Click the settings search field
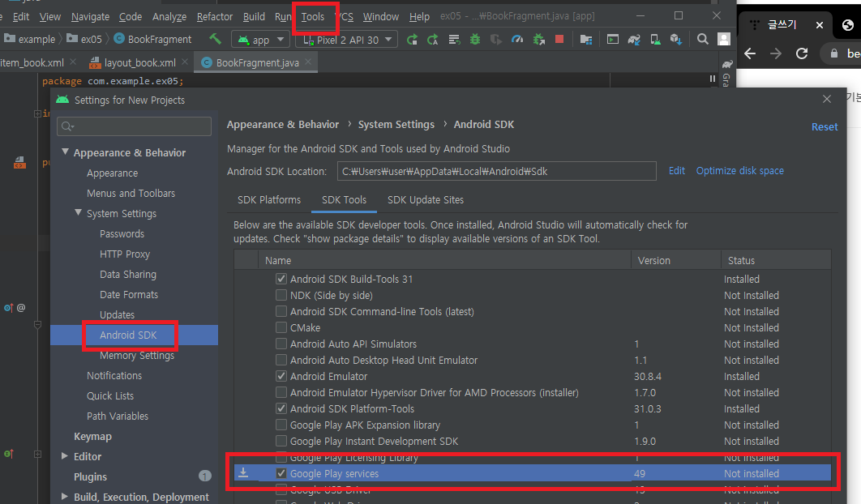The height and width of the screenshot is (504, 861). click(134, 126)
